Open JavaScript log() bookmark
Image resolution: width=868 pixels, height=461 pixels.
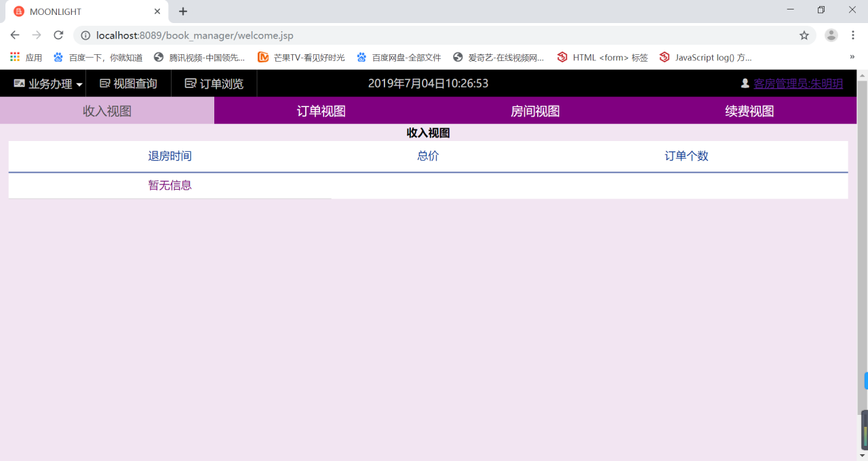[x=706, y=58]
